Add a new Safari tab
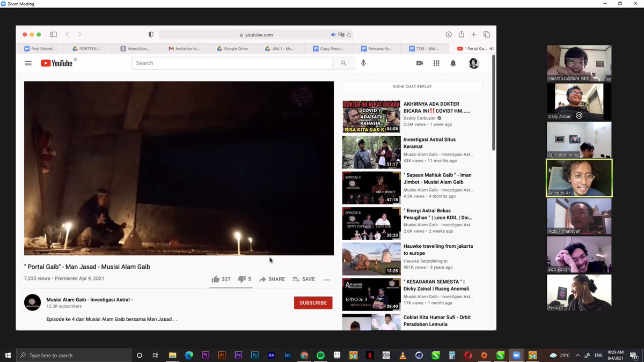Screen dimensions: 644x362 (474, 34)
